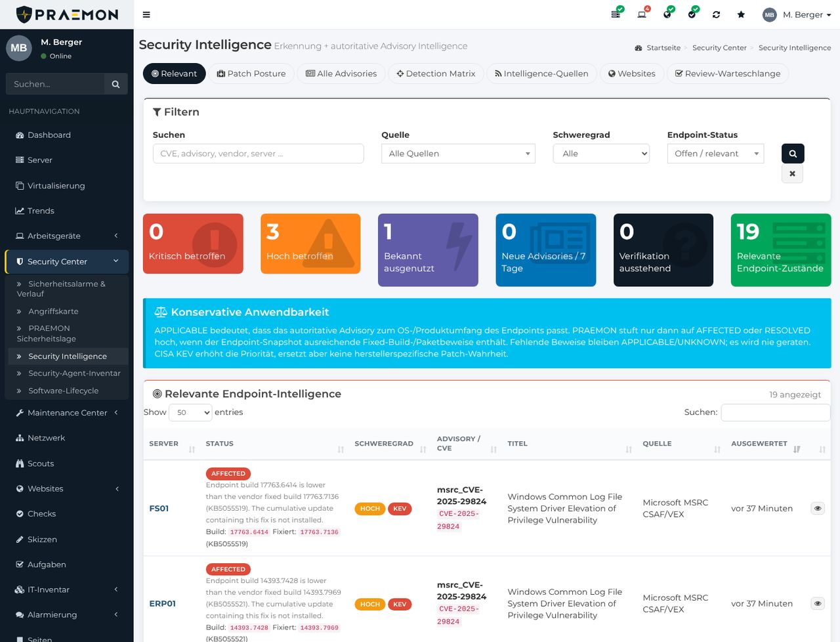Click the table Suchen input field
Screen dimensions: 840x642
[776, 412]
